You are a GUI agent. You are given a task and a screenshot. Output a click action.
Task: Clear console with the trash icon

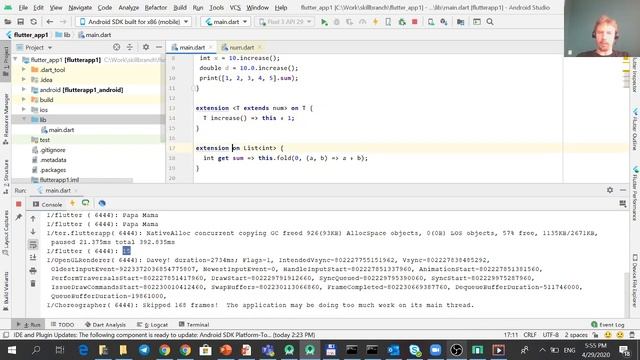pyautogui.click(x=33, y=283)
